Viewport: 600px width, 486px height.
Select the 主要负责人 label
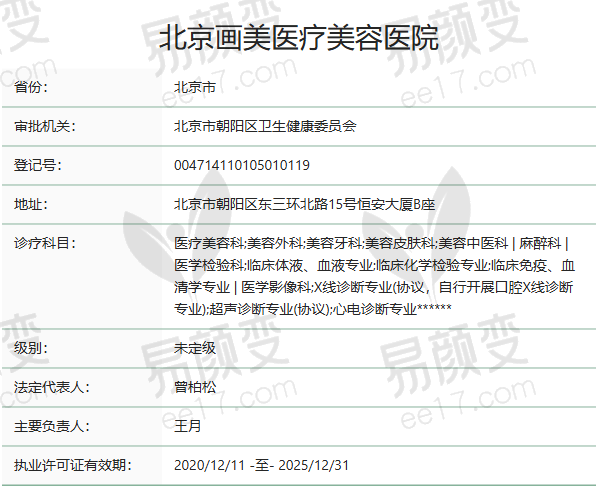(52, 426)
